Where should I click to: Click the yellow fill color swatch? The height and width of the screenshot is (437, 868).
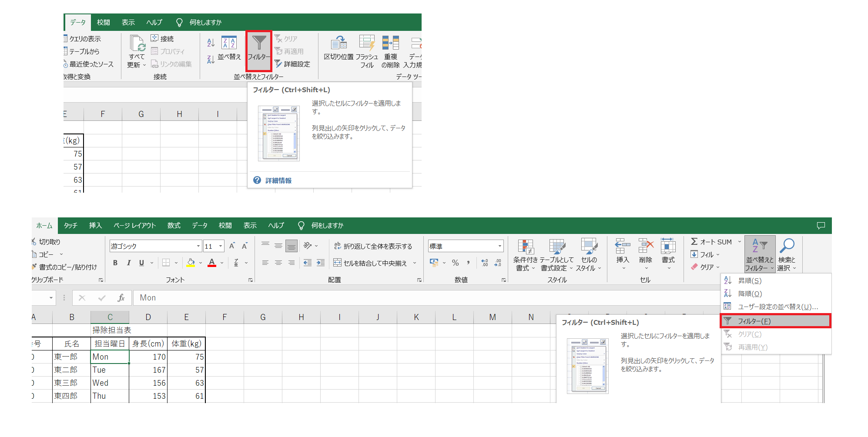[x=191, y=263]
